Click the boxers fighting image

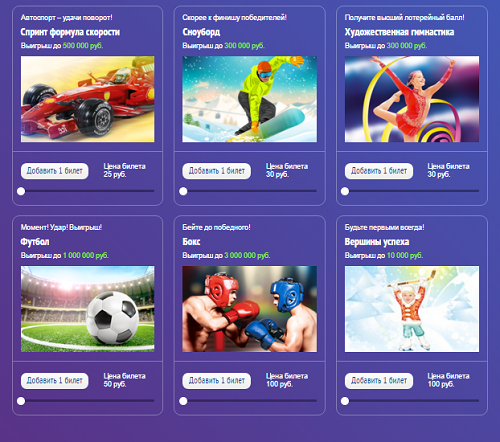(250, 309)
